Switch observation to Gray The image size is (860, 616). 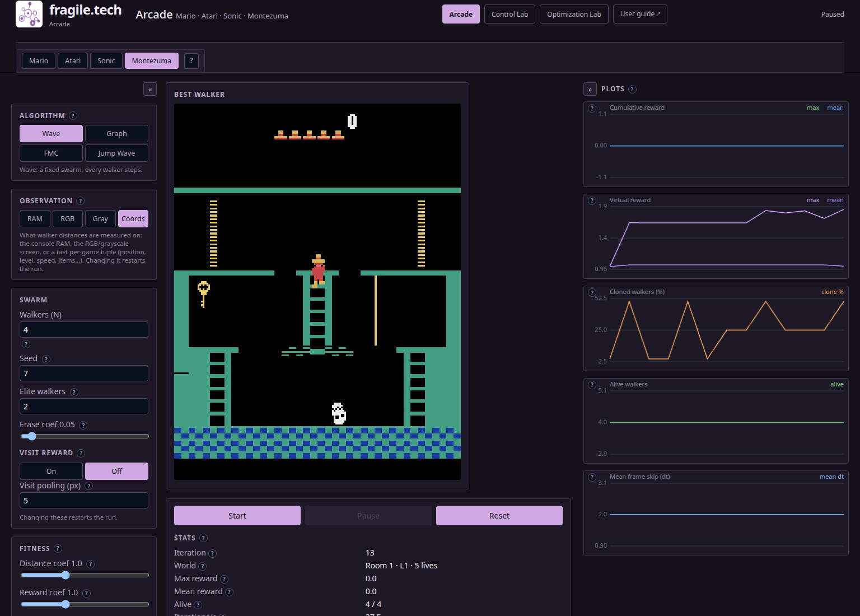pos(100,219)
